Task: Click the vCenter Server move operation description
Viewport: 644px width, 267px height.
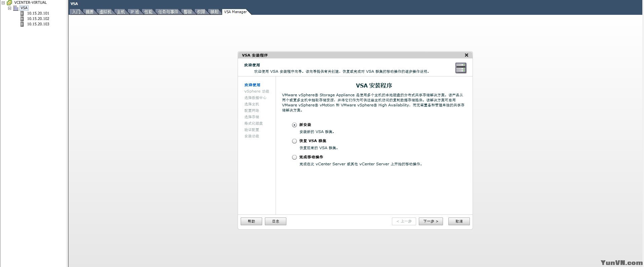Action: tap(361, 164)
